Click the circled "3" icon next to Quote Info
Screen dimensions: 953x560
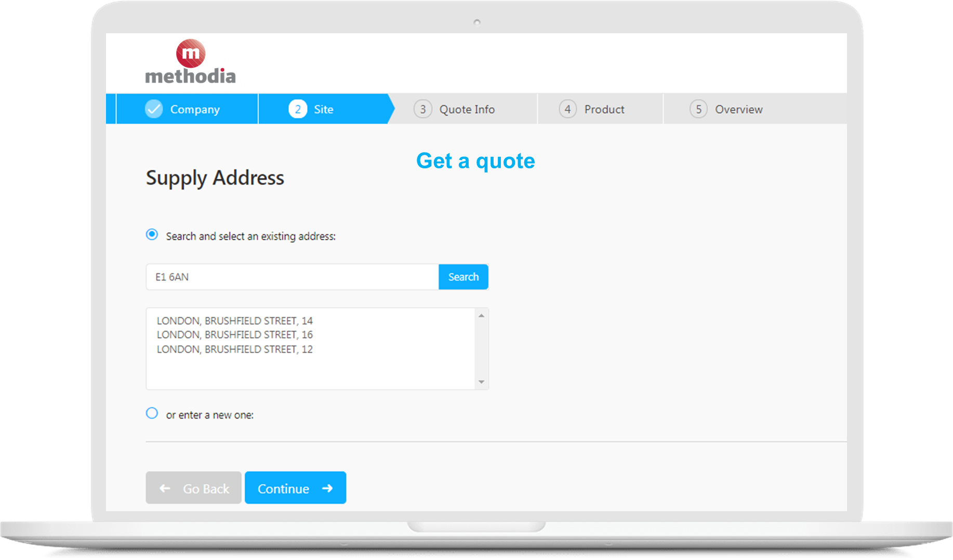(x=422, y=109)
